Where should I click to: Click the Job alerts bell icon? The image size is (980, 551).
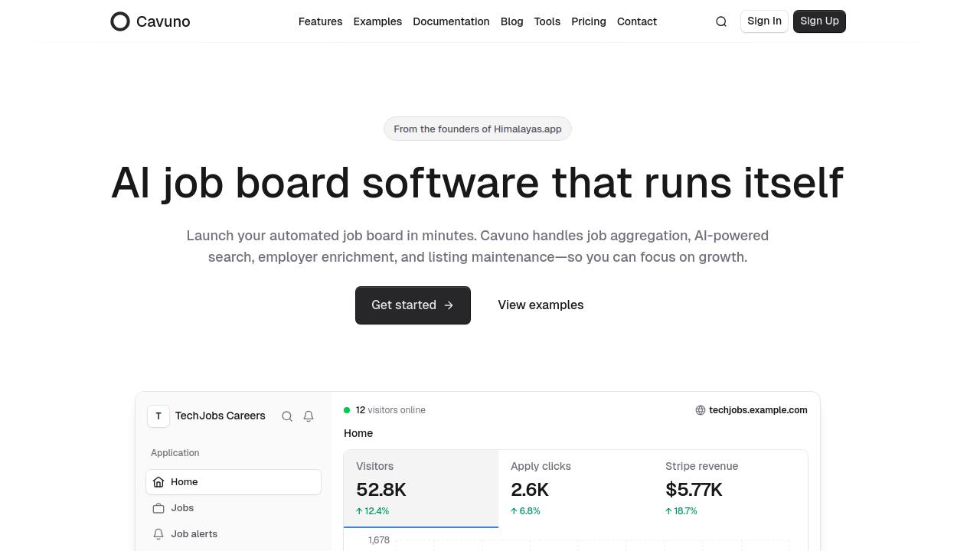click(158, 534)
